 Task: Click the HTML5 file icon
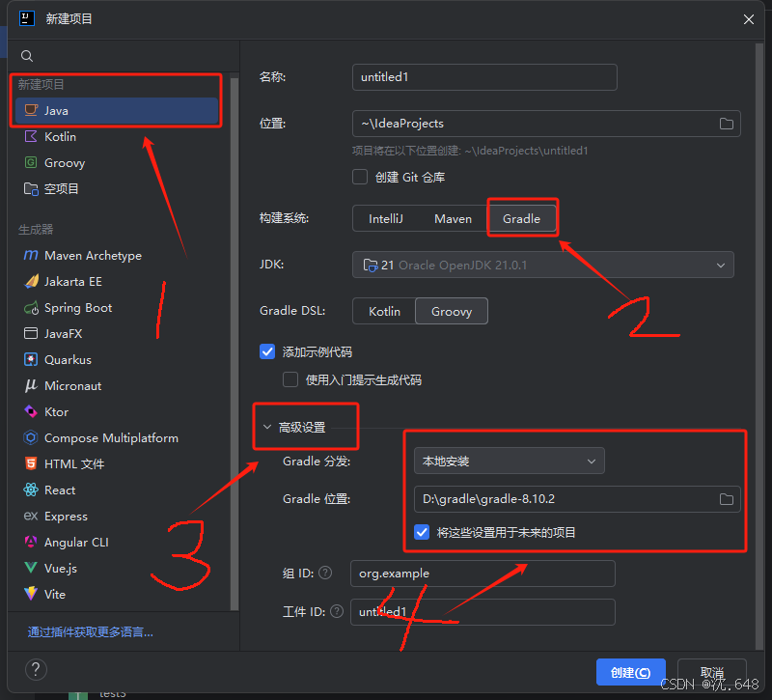click(x=31, y=463)
